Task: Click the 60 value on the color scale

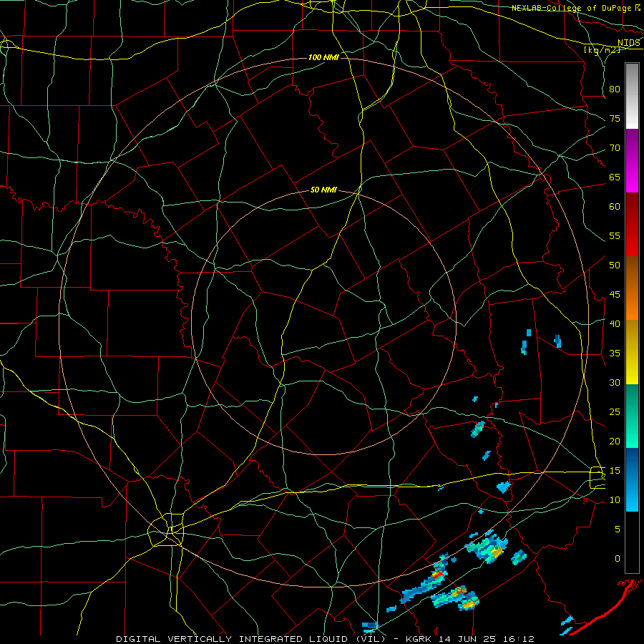Action: click(x=615, y=207)
